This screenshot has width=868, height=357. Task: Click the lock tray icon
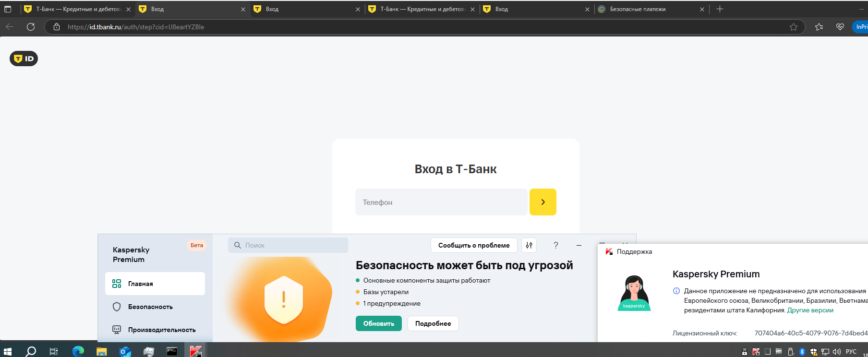745,352
